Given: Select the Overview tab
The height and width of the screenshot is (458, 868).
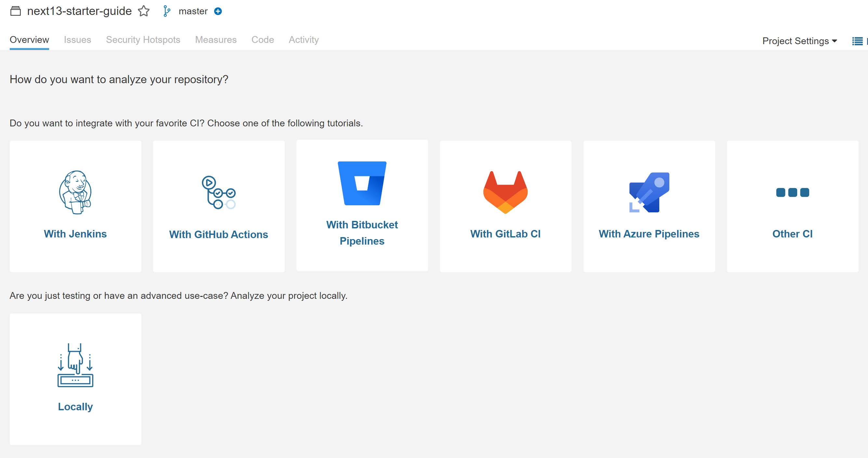Looking at the screenshot, I should (29, 39).
